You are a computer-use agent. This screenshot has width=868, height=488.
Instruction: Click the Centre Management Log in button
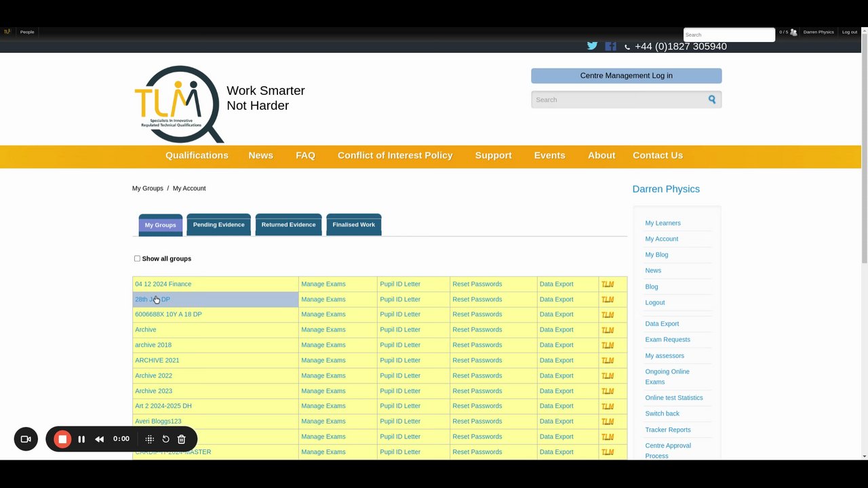click(x=627, y=76)
